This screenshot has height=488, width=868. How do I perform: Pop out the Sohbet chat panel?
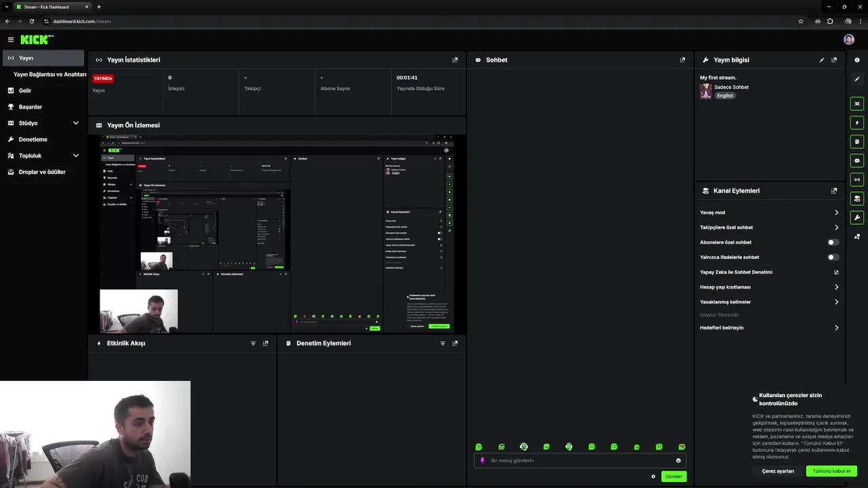(682, 60)
